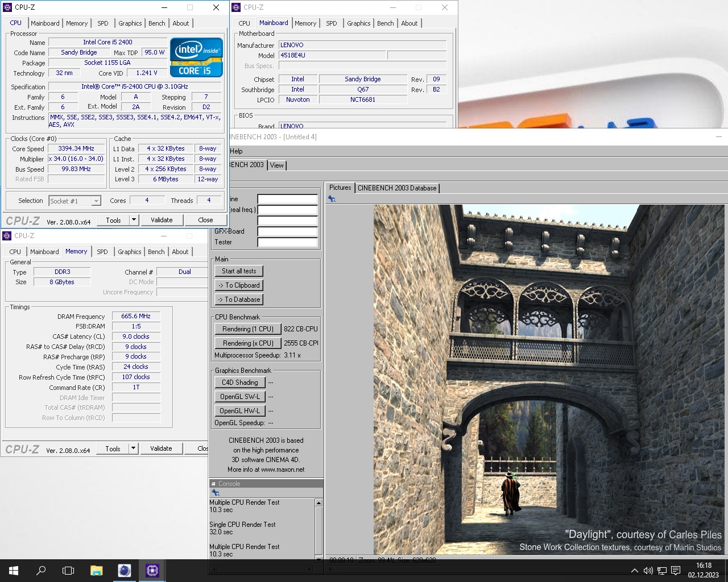Viewport: 728px width, 582px height.
Task: Click the small icon under the Pictures tab
Action: [x=332, y=198]
